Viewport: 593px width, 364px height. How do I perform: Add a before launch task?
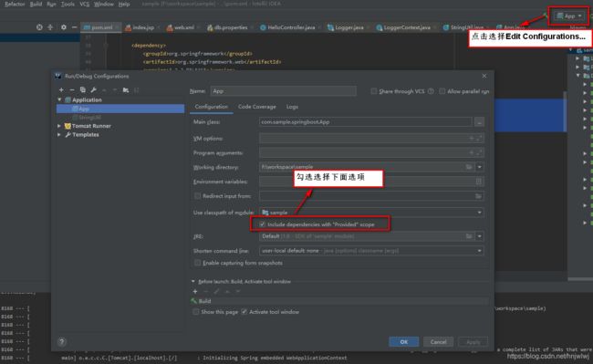tap(195, 291)
